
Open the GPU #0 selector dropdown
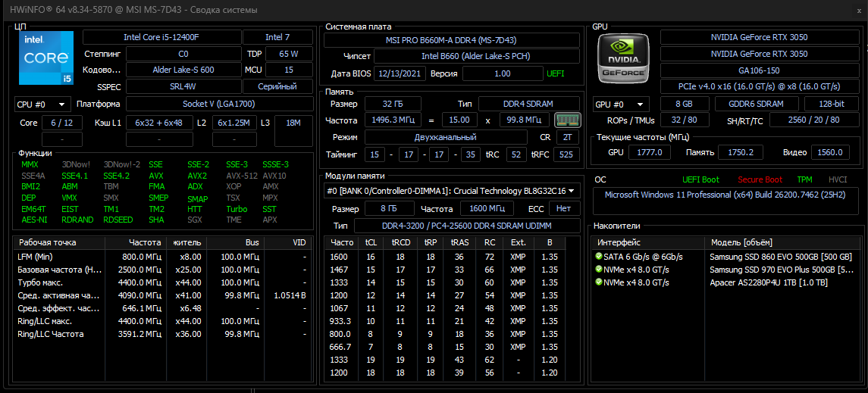point(621,104)
